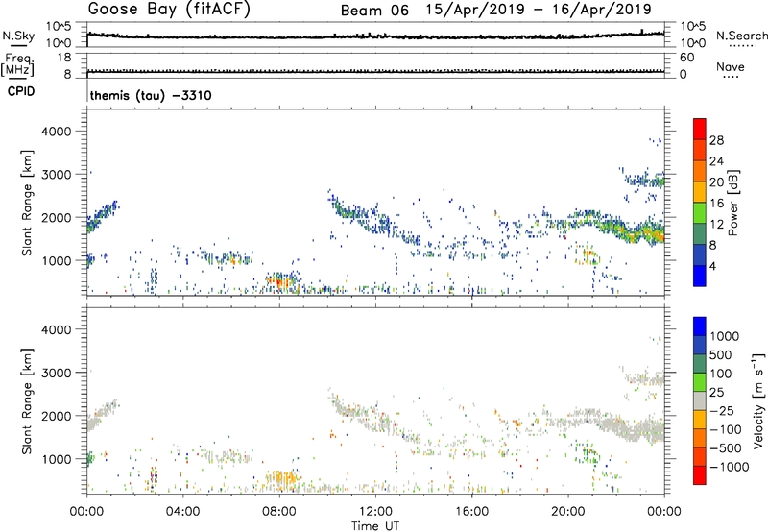Click the noise trace in the N.Sky panel
Viewport: 768px width, 532px height.
point(375,36)
